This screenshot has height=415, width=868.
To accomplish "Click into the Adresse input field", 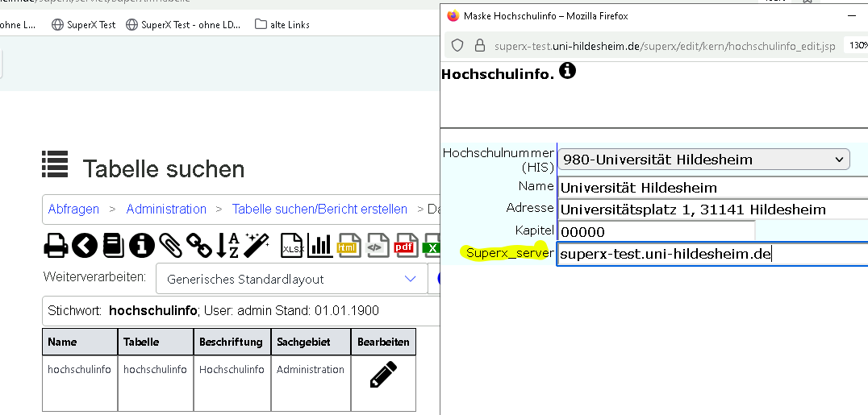I will [713, 210].
